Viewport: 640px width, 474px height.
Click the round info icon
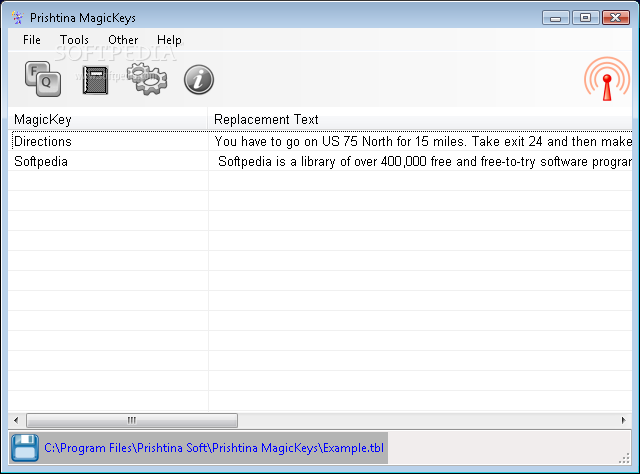199,80
